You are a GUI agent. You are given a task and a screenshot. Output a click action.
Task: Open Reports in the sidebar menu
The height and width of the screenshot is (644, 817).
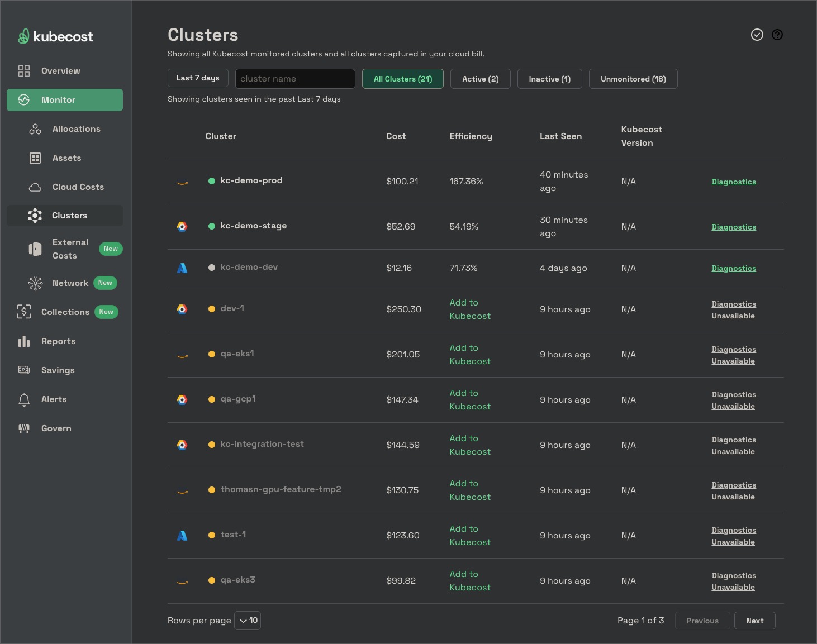(x=58, y=341)
